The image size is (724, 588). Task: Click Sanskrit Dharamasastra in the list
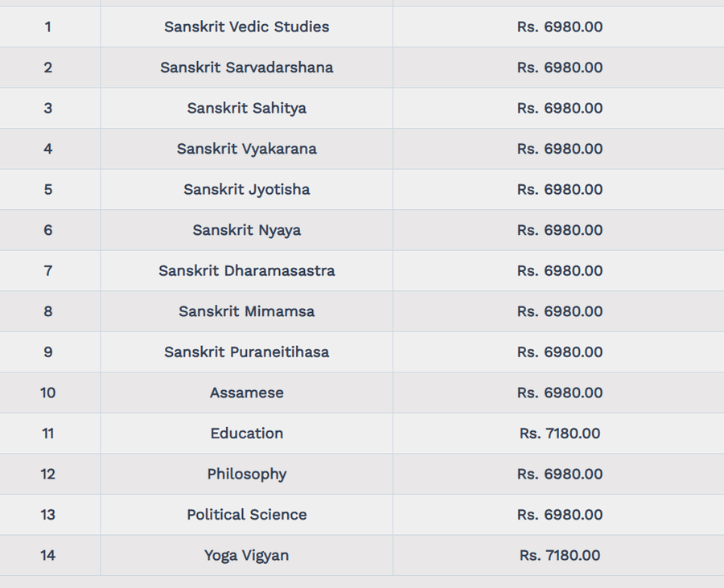tap(246, 270)
